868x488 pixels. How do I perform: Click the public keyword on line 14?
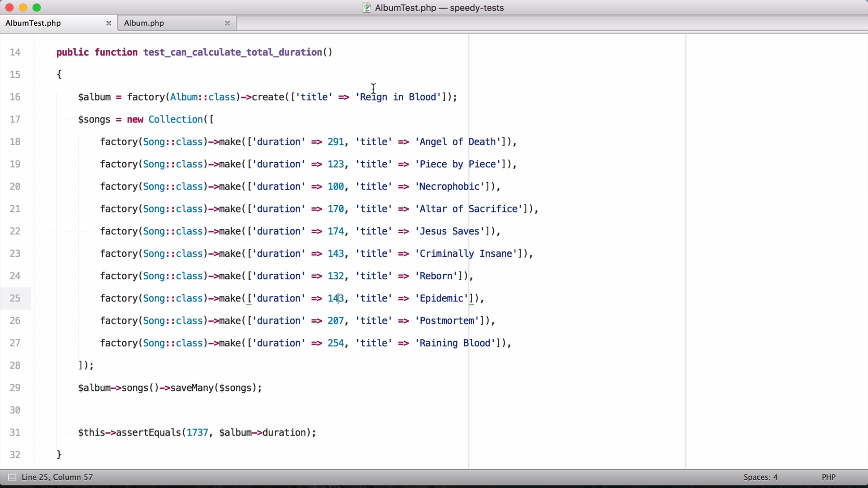click(72, 52)
